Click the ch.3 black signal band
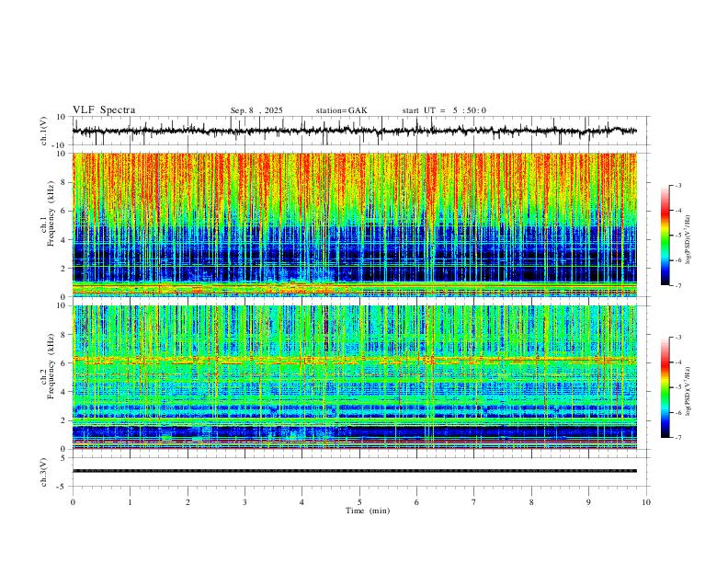This screenshot has width=728, height=563. point(355,471)
